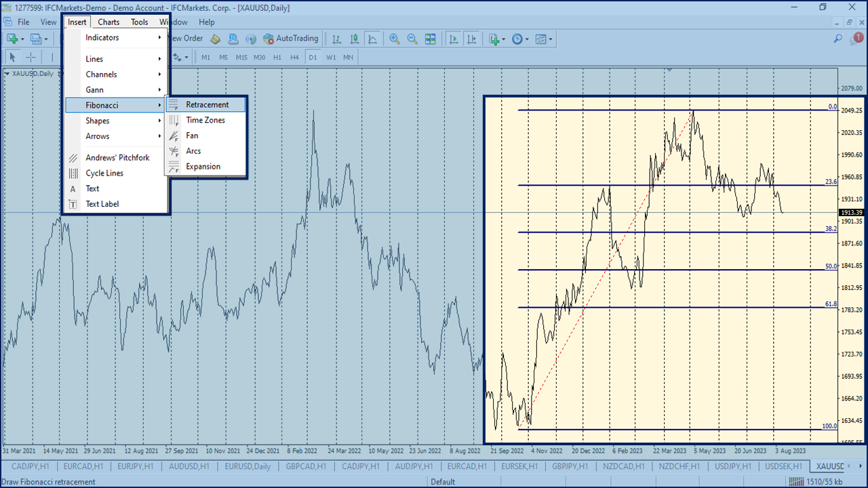The height and width of the screenshot is (488, 868).
Task: Toggle AutoTrading on or off
Action: pos(291,39)
